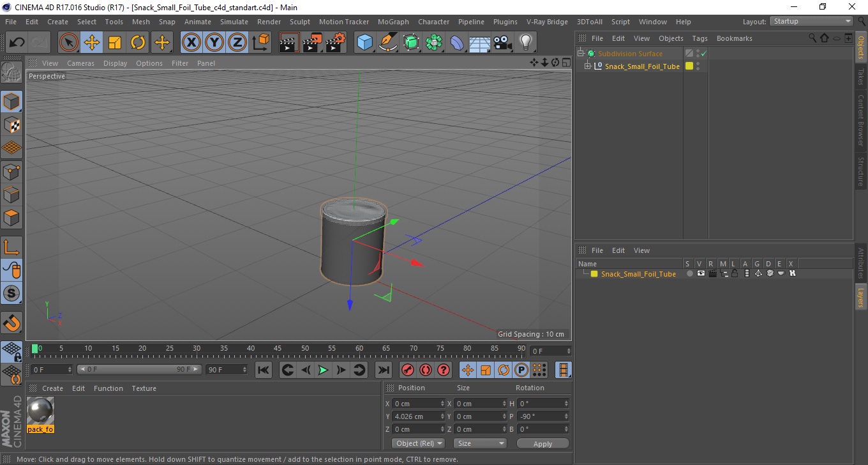
Task: Activate the Move tool in top toolbar
Action: (x=92, y=43)
